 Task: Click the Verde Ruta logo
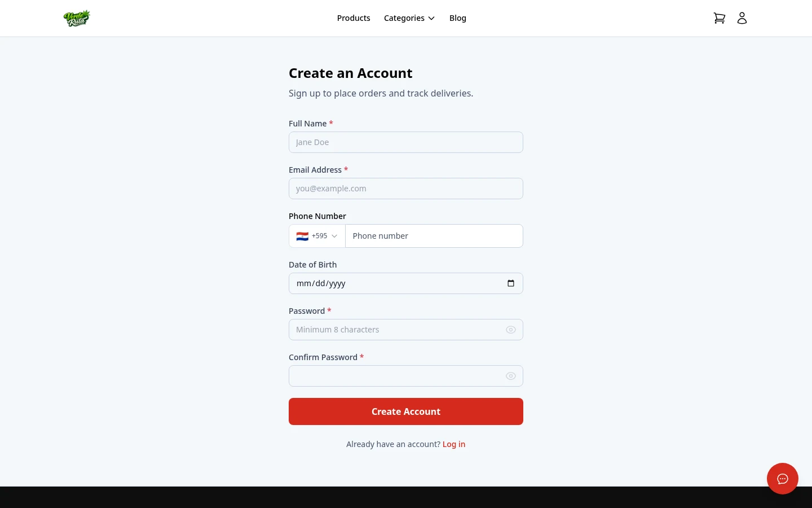(x=77, y=18)
